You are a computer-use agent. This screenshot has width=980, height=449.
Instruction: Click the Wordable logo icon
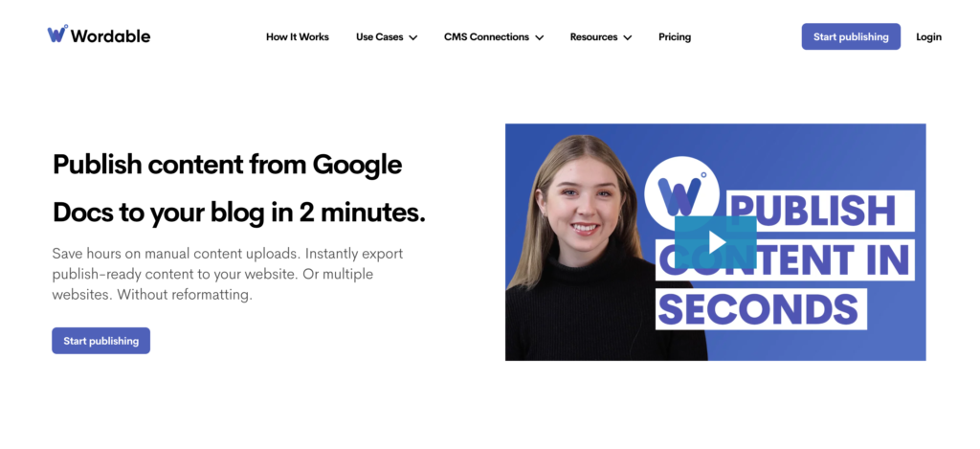coord(57,34)
